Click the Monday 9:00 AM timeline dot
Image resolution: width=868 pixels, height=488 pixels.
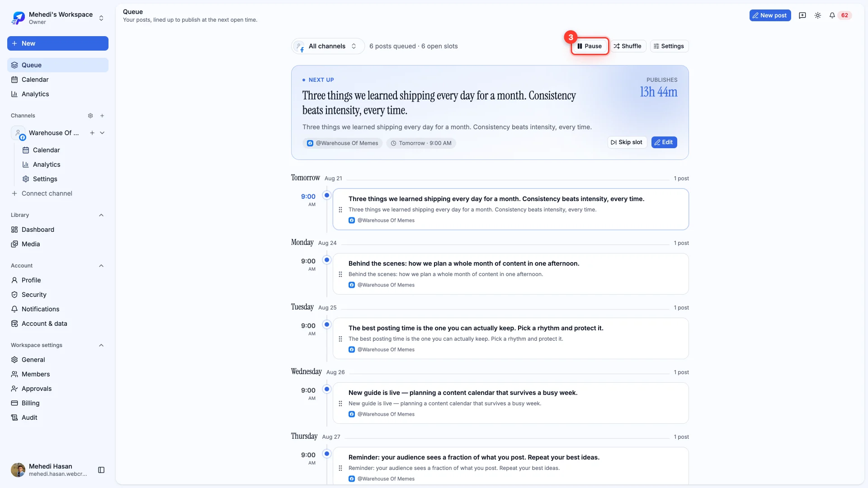click(x=327, y=260)
